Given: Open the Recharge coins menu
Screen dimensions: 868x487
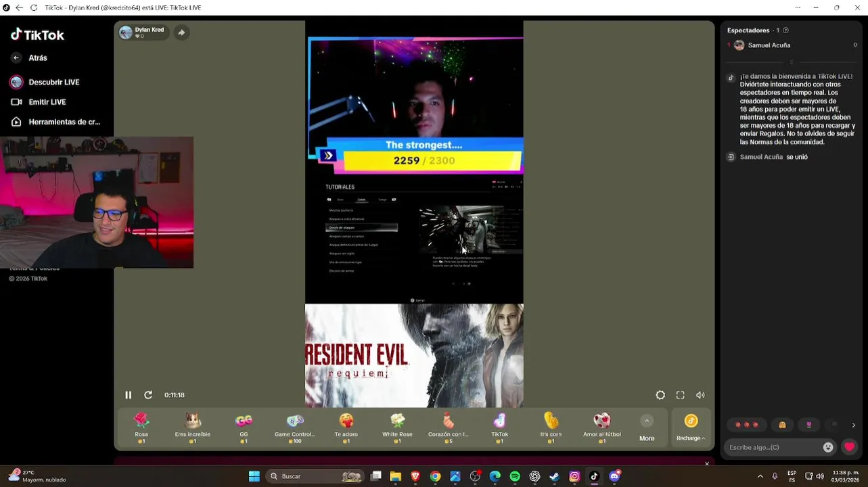Looking at the screenshot, I should coord(691,428).
